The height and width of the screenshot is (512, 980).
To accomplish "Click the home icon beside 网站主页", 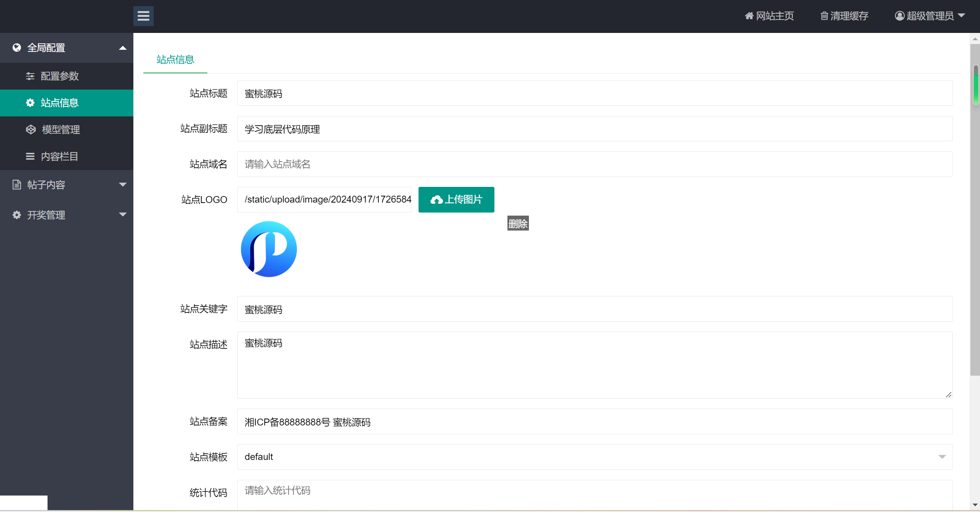I will pyautogui.click(x=749, y=16).
